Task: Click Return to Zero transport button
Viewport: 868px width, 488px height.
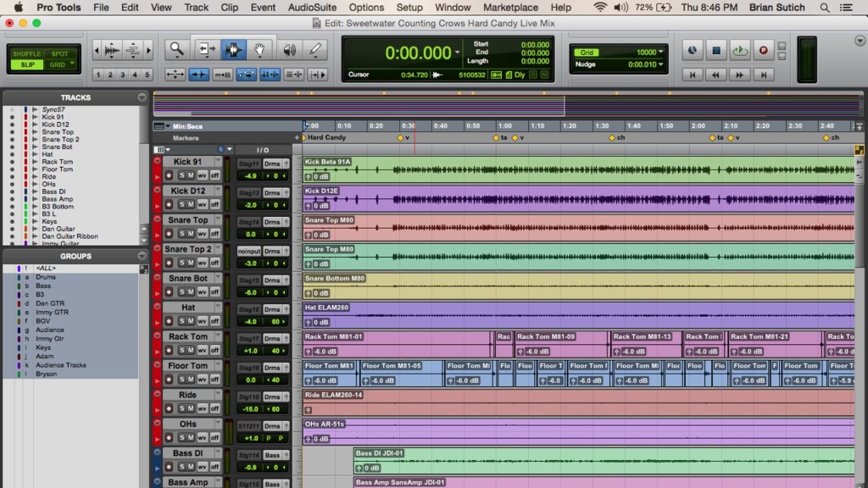Action: [x=692, y=75]
